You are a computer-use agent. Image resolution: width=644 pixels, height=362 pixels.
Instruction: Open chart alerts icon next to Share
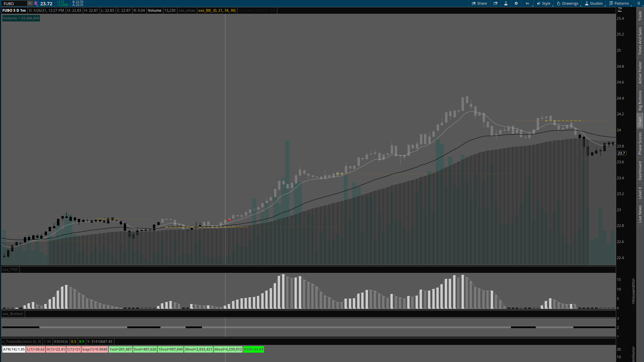[495, 3]
